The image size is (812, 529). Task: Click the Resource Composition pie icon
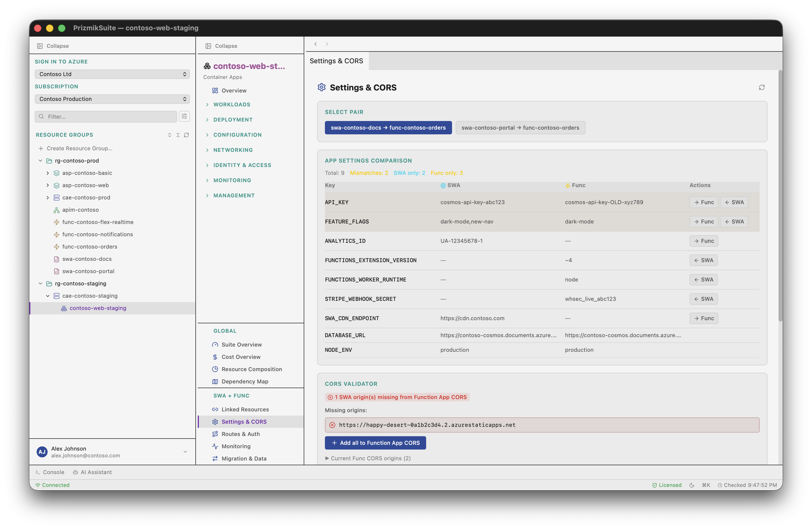tap(215, 369)
